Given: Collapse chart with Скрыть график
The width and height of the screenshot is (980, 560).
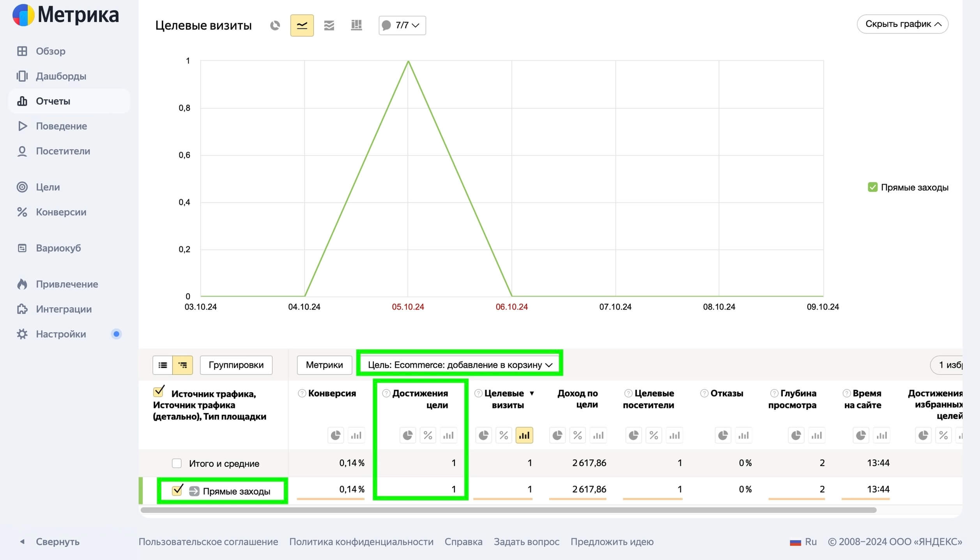Looking at the screenshot, I should (x=902, y=24).
